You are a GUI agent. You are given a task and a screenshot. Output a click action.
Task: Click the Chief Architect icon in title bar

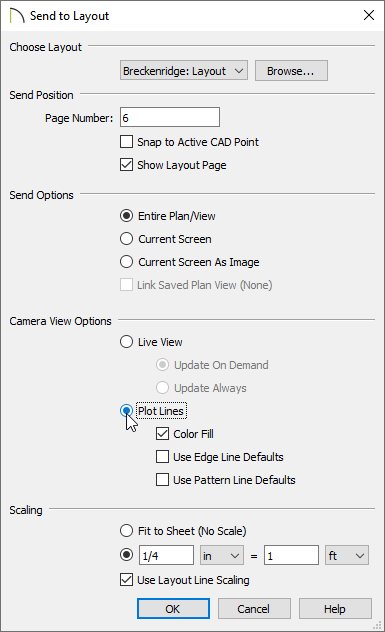(x=17, y=16)
